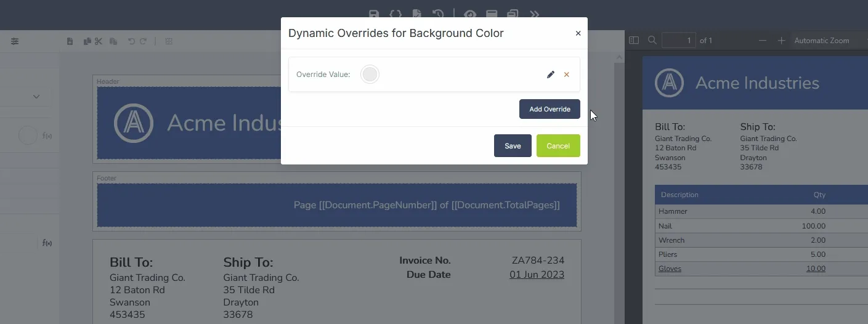Click the lower f(x) function icon in left panel
Image resolution: width=868 pixels, height=324 pixels.
(47, 243)
